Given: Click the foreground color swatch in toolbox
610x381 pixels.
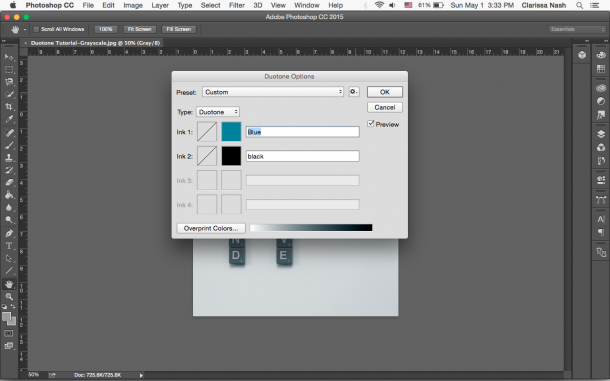Looking at the screenshot, I should [7, 317].
